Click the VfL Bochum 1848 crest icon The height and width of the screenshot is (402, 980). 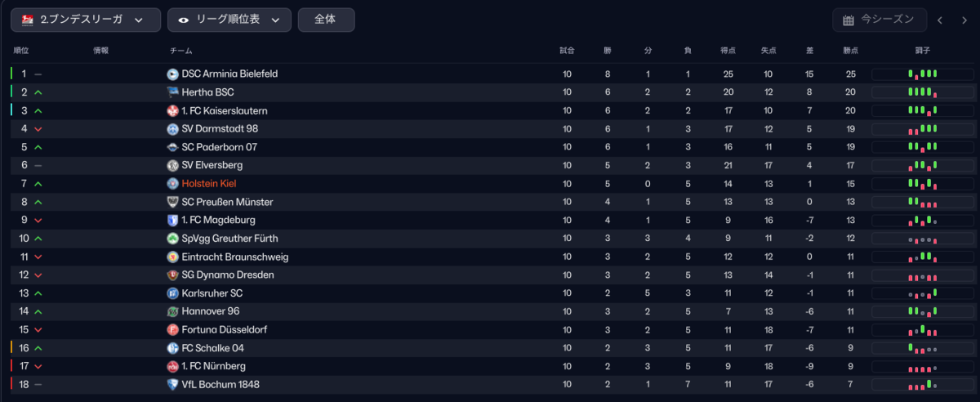(x=172, y=384)
